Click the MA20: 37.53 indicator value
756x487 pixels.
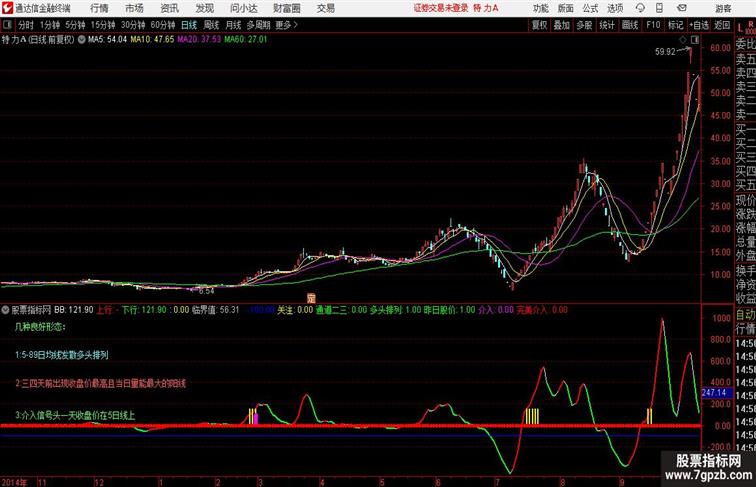[x=199, y=40]
